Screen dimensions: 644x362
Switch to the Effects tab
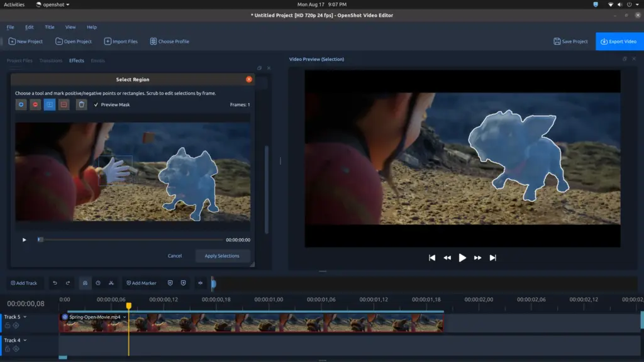76,60
